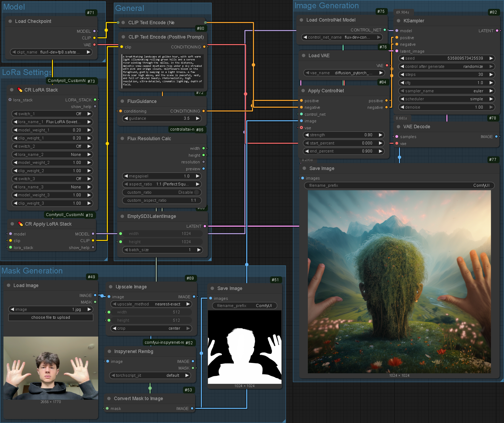The width and height of the screenshot is (504, 423).
Task: Decrease the cfg value with left arrow
Action: [402, 83]
